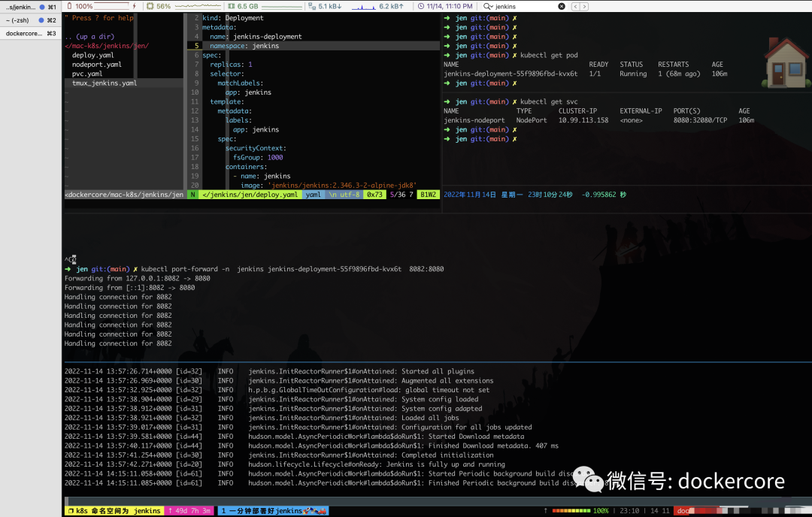The height and width of the screenshot is (517, 812).
Task: Click tmux date '14 11' segment
Action: pos(659,511)
